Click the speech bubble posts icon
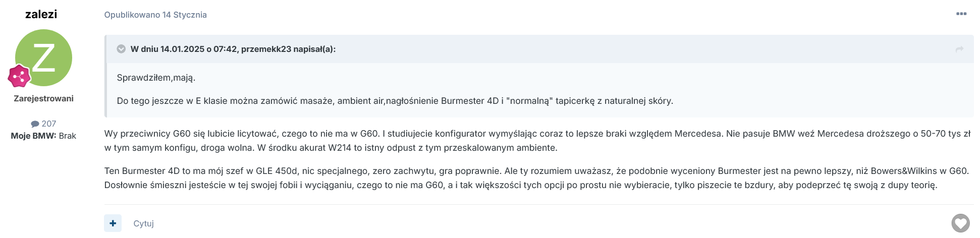This screenshot has height=238, width=980. coord(35,124)
